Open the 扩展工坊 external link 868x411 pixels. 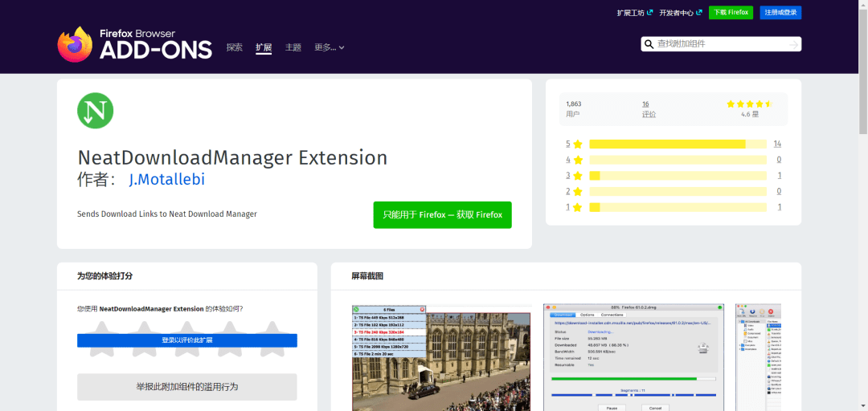pyautogui.click(x=634, y=13)
